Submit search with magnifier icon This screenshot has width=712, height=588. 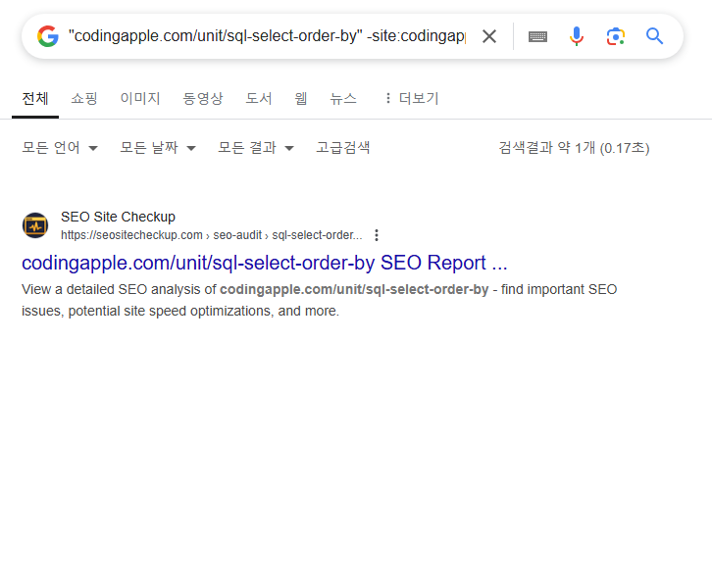(x=654, y=36)
